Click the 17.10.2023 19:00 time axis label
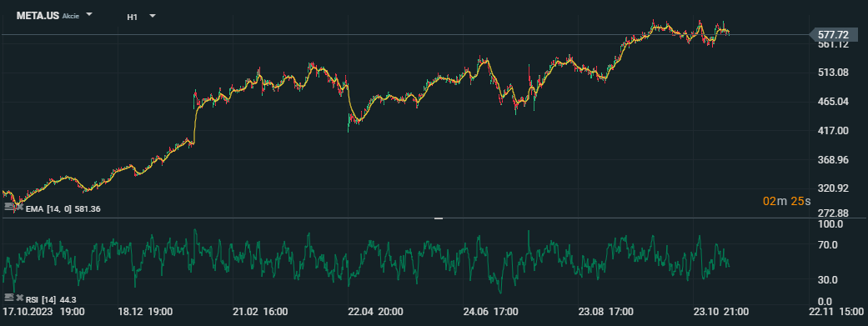This screenshot has height=326, width=868. (x=43, y=312)
